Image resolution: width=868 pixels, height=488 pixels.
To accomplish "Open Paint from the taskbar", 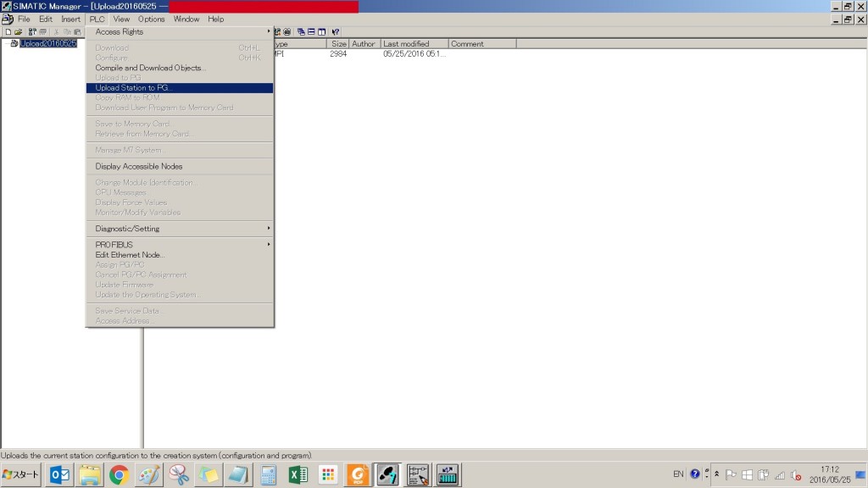I will coord(149,474).
